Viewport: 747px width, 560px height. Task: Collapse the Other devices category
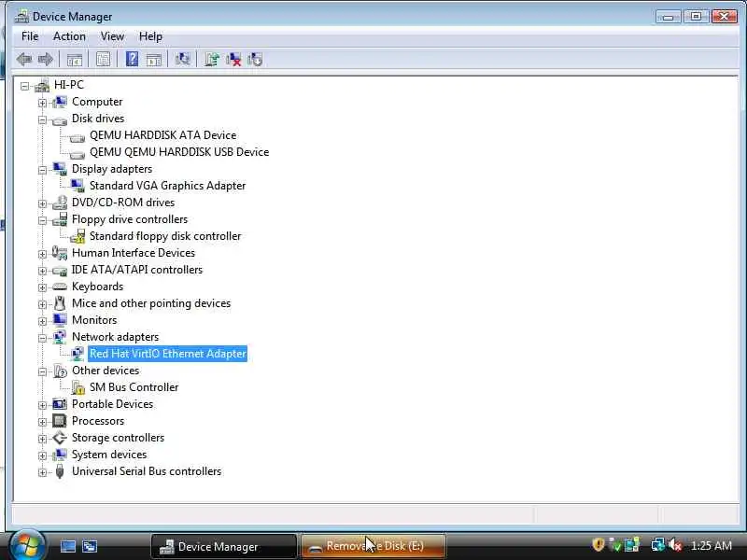[42, 371]
